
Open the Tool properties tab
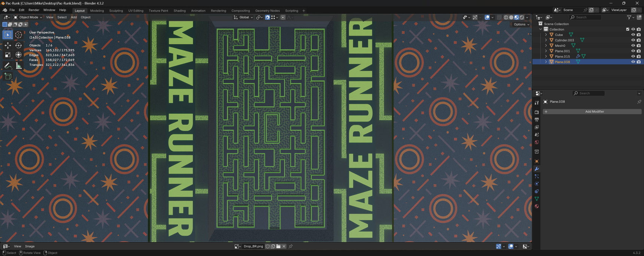pyautogui.click(x=537, y=103)
